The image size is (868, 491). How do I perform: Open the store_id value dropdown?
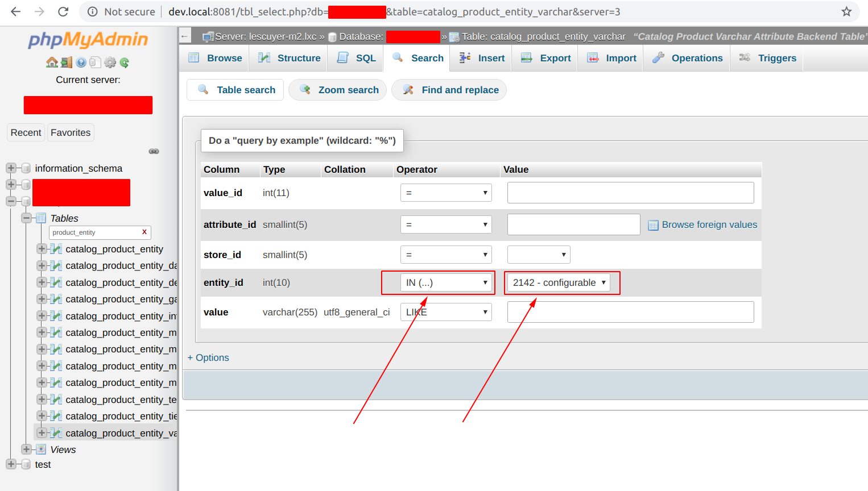tap(538, 254)
